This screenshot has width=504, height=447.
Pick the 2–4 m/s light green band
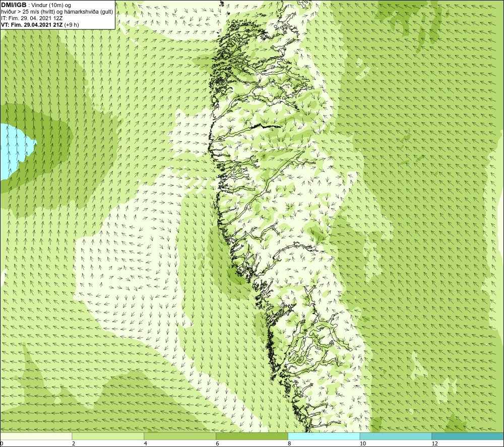coord(108,436)
